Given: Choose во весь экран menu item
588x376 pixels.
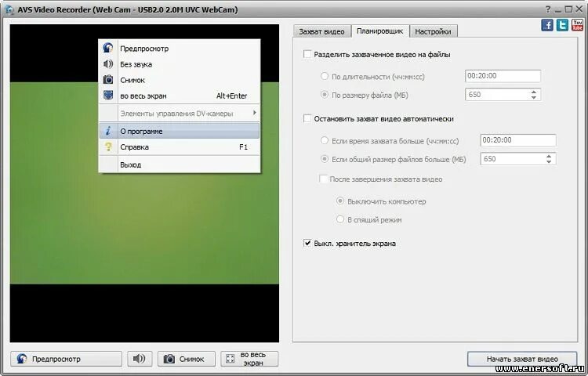Looking at the screenshot, I should (180, 96).
